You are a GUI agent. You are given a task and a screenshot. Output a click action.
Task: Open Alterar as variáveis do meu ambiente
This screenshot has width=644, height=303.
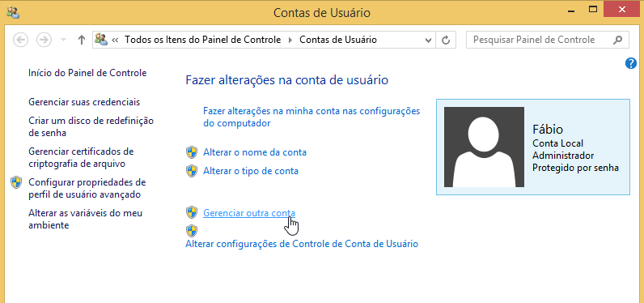[86, 219]
